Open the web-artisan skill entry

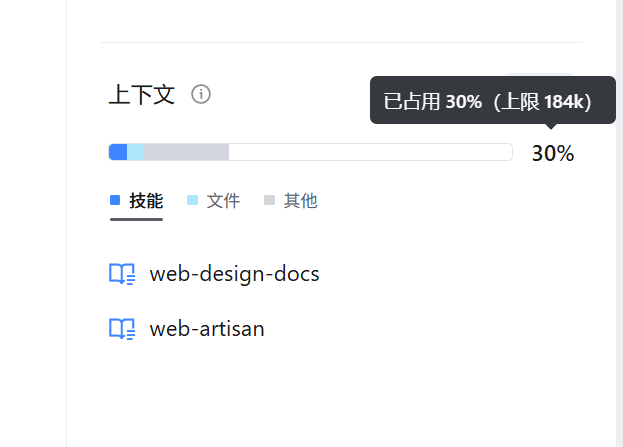tap(207, 328)
